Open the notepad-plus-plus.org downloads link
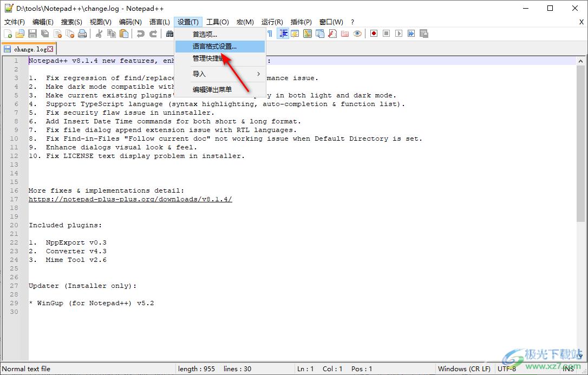588x375 pixels. coord(130,199)
